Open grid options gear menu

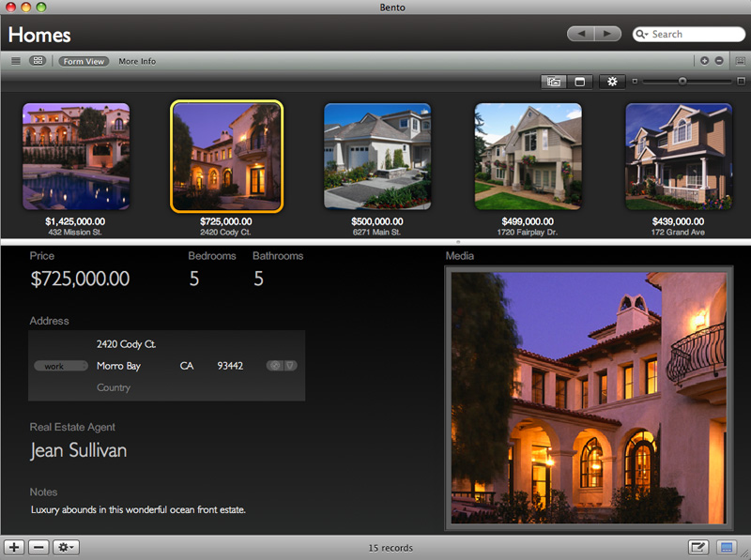[x=613, y=82]
